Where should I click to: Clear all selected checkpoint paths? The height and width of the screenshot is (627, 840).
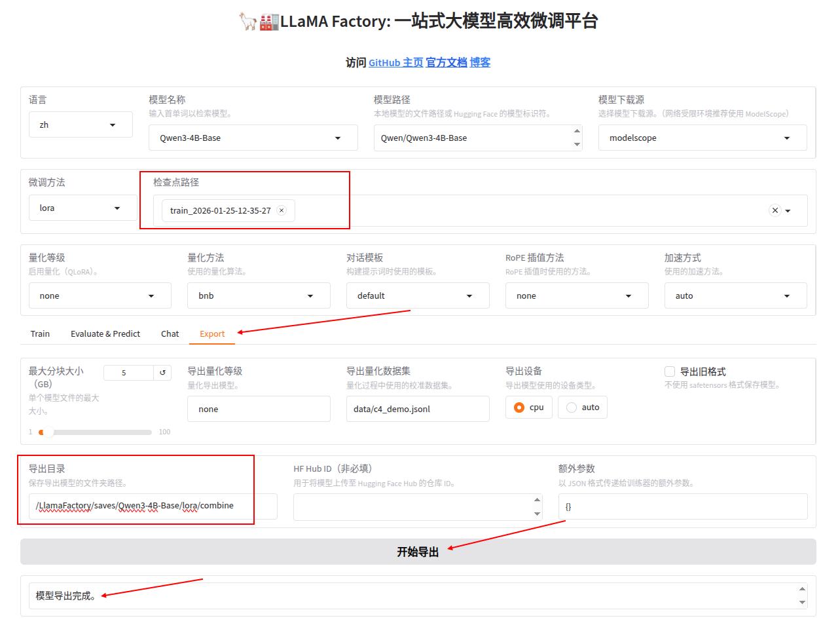point(775,210)
